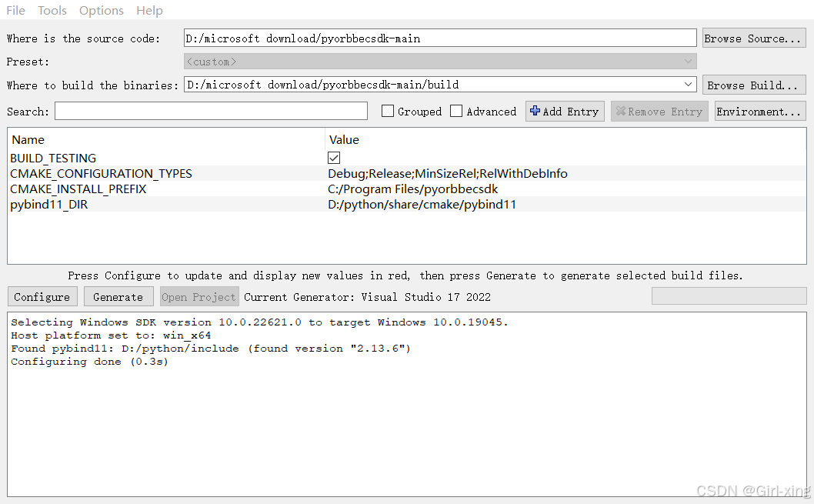The height and width of the screenshot is (504, 814).
Task: Click the Current Generator Visual Studio label
Action: pyautogui.click(x=367, y=297)
